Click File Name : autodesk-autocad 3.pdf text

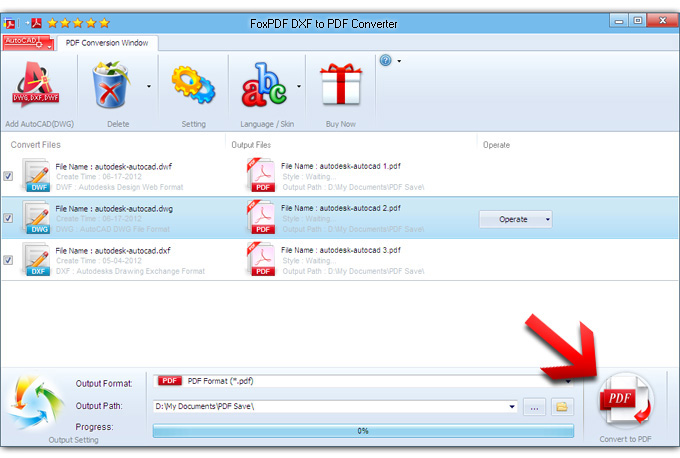pyautogui.click(x=341, y=250)
